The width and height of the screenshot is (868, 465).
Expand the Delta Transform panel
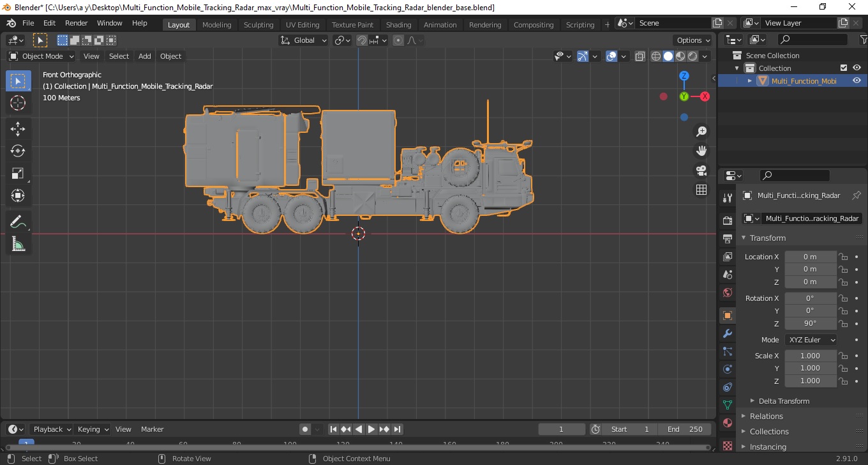pyautogui.click(x=784, y=401)
